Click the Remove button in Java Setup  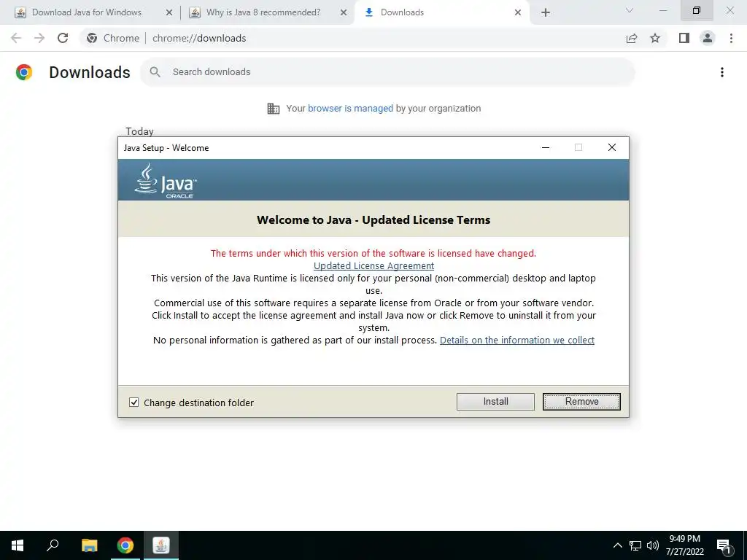tap(581, 402)
